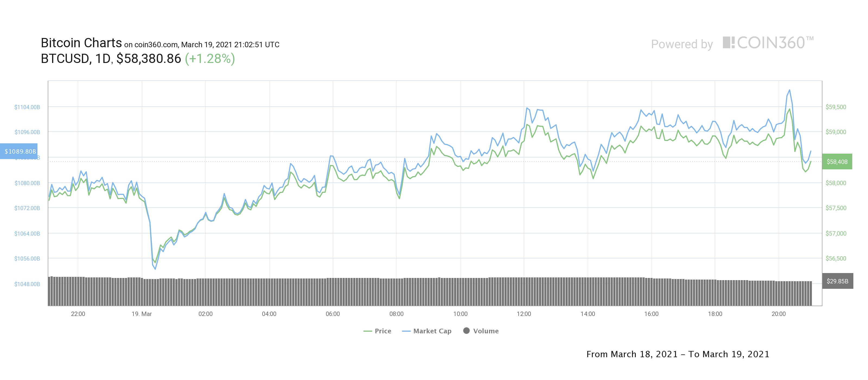
Task: Click the 19. Mar date axis label
Action: [142, 314]
